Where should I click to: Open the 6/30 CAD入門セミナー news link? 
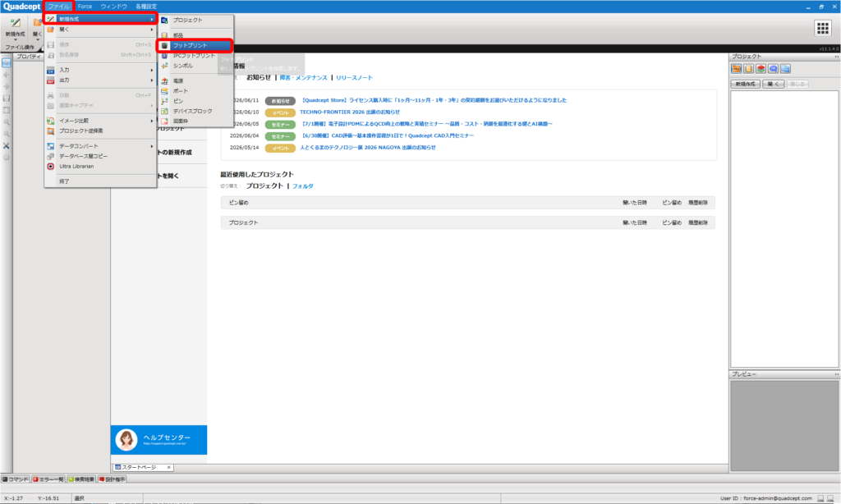[387, 135]
